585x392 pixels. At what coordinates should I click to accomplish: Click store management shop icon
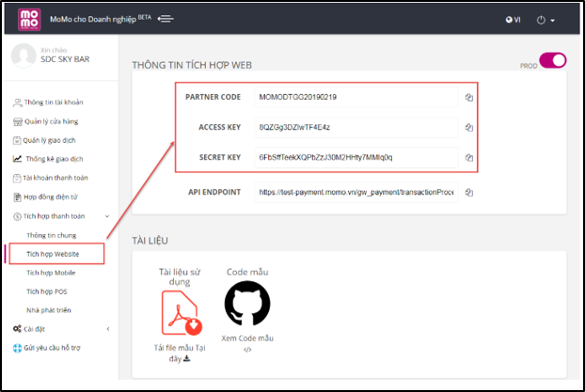18,122
